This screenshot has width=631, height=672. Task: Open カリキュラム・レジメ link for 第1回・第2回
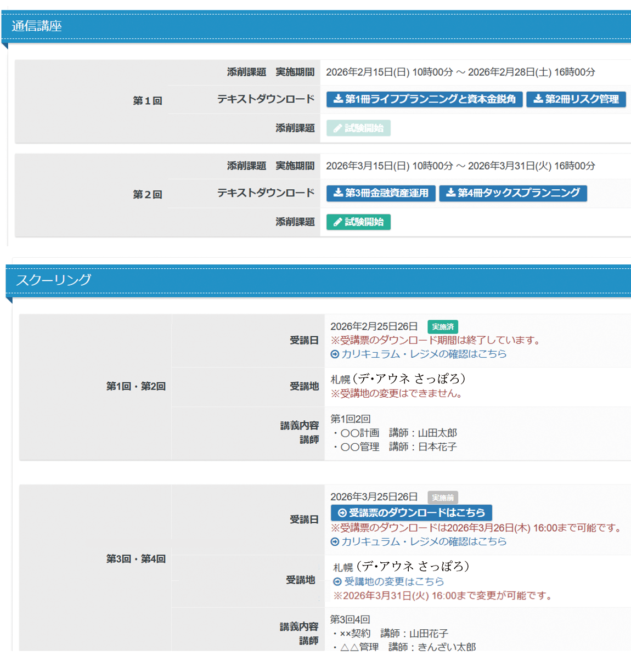[x=424, y=354]
